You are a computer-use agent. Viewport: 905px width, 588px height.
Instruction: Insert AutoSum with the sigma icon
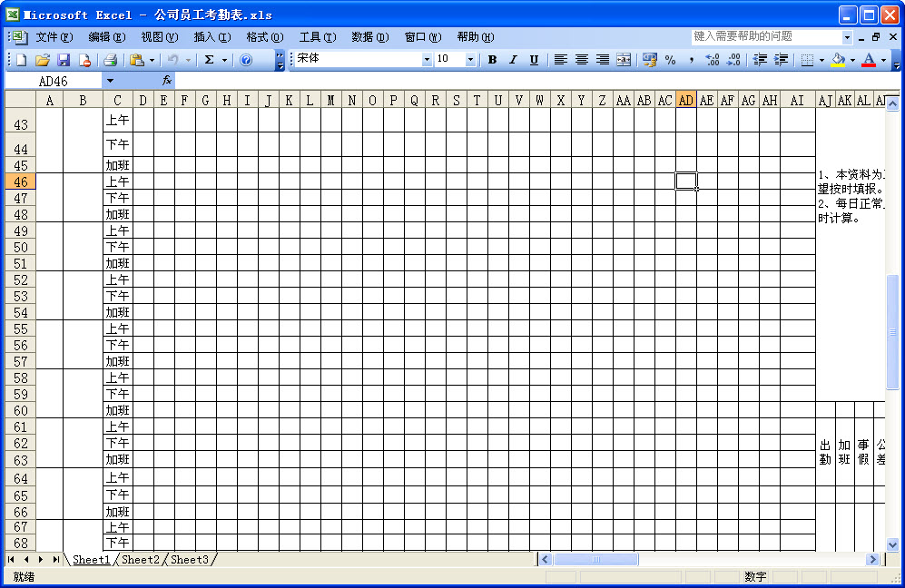click(209, 59)
